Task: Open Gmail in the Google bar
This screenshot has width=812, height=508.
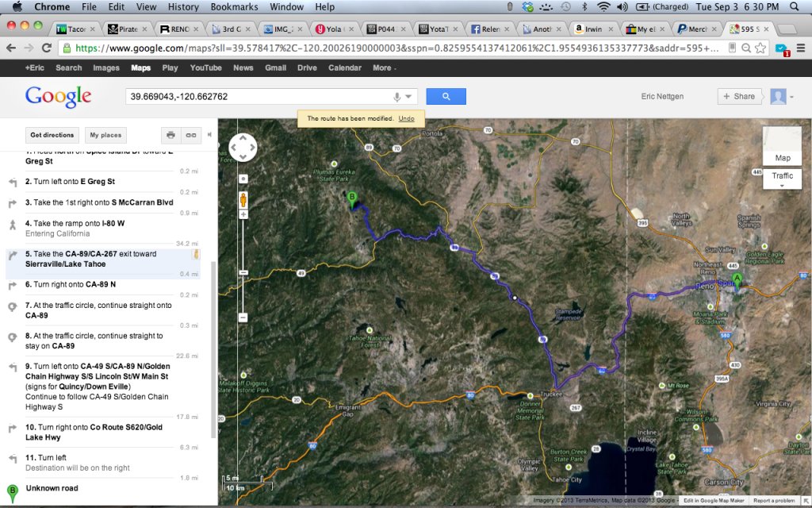Action: (x=275, y=68)
